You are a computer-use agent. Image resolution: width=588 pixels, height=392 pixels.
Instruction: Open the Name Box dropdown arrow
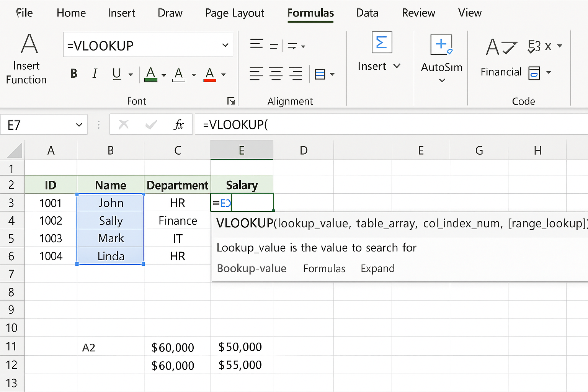[79, 125]
